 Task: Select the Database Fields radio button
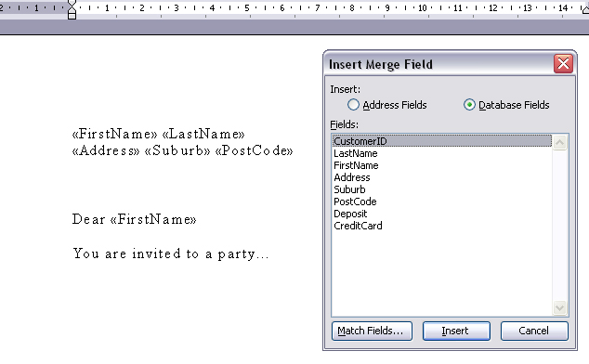click(x=469, y=105)
